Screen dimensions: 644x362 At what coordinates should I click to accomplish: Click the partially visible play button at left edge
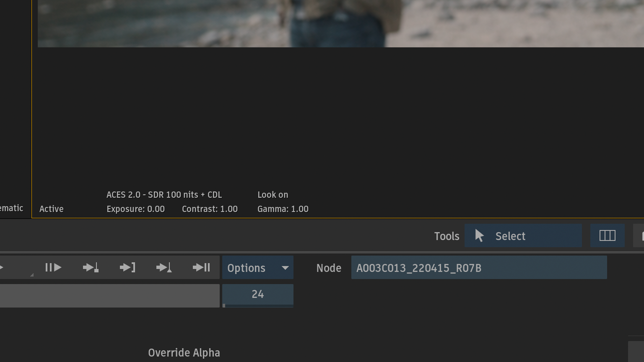[3, 267]
